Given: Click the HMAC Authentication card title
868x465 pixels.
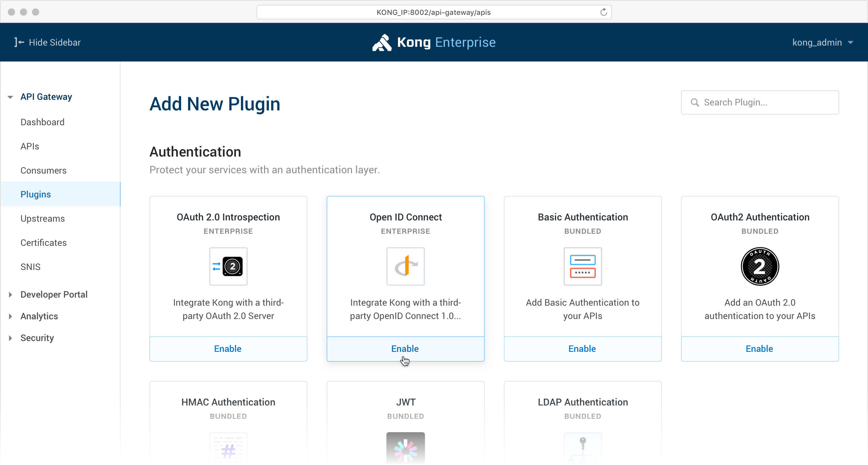Looking at the screenshot, I should pyautogui.click(x=228, y=402).
